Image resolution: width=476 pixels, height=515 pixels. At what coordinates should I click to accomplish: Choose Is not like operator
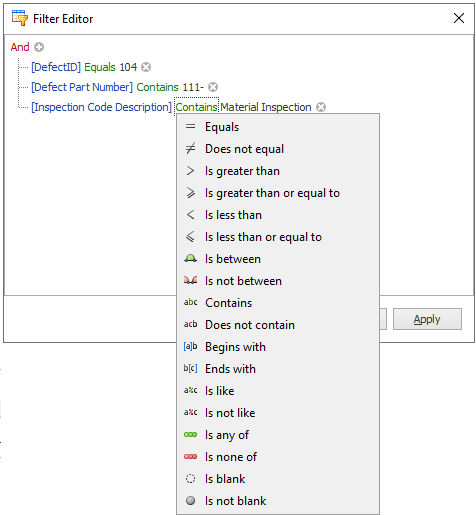(278, 413)
